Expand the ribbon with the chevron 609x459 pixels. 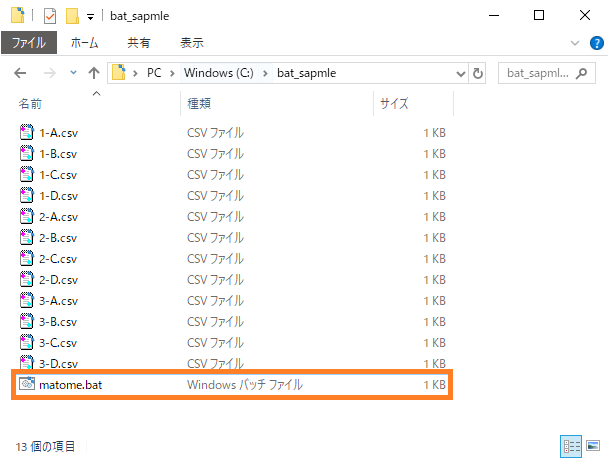(575, 43)
